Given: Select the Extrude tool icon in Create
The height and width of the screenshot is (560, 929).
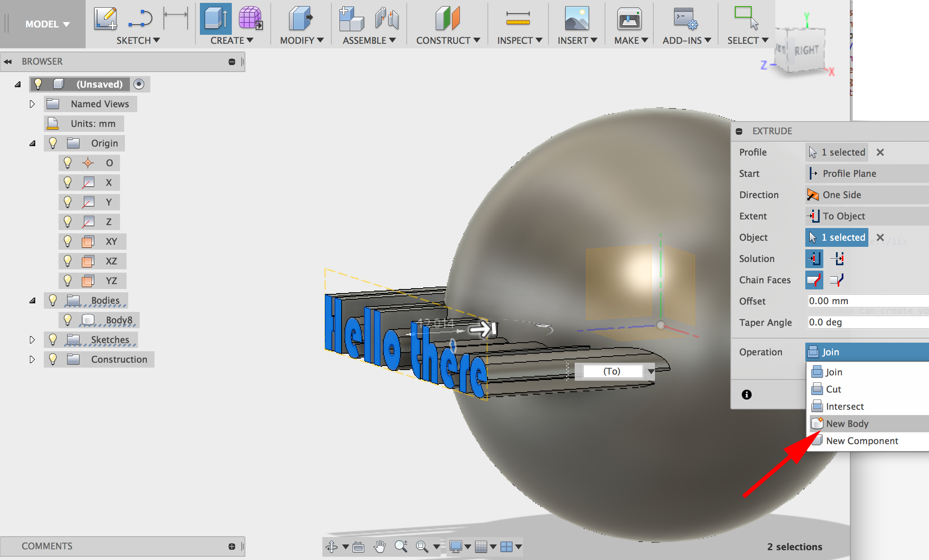Looking at the screenshot, I should click(215, 19).
